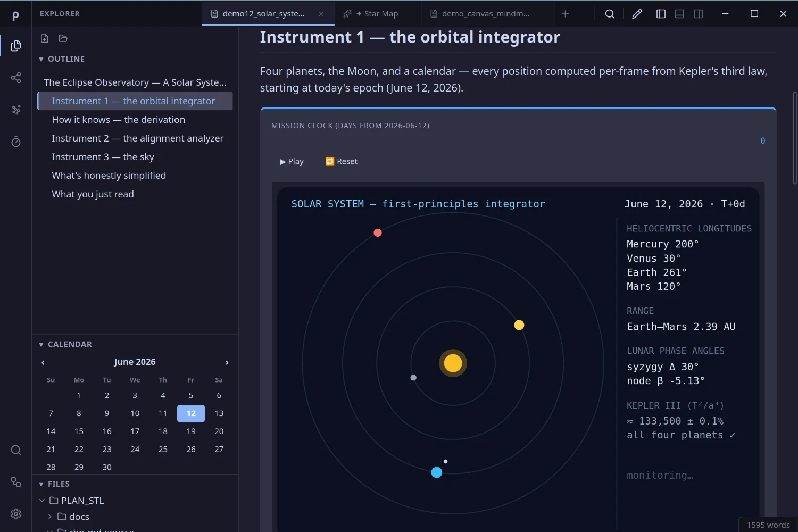Click the June 2026 month header
The image size is (798, 532).
(x=135, y=362)
